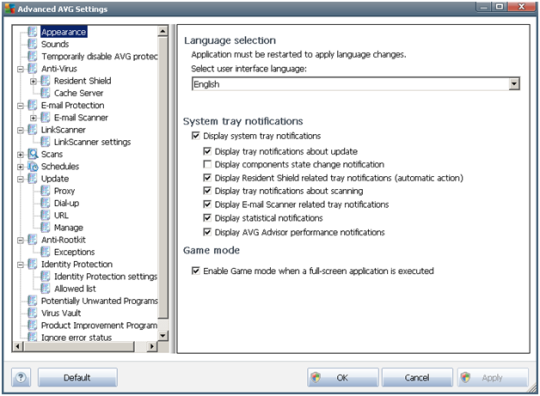The height and width of the screenshot is (396, 540).
Task: Collapse the Update tree node
Action: [20, 179]
